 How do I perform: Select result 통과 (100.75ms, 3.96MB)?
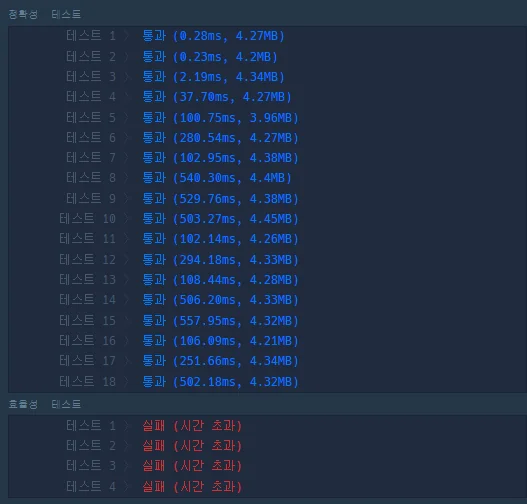(220, 118)
